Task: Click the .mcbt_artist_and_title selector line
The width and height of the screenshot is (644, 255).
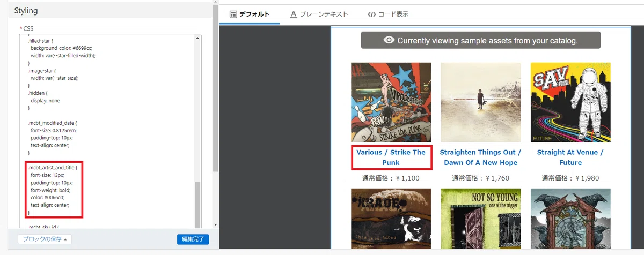Action: [x=53, y=168]
